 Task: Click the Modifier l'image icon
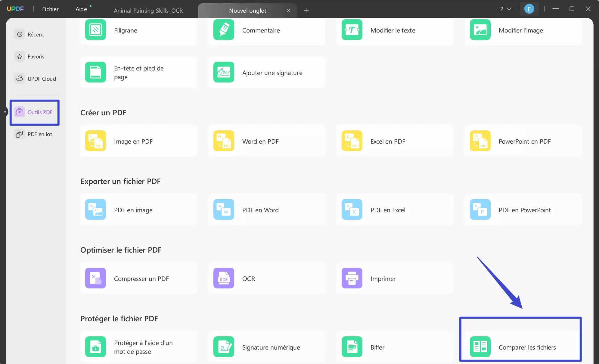(480, 30)
